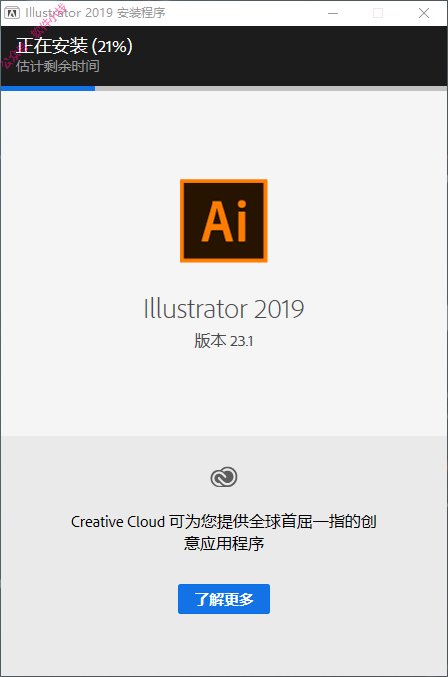The height and width of the screenshot is (677, 448).
Task: Click the disabled maximize window button
Action: click(x=378, y=13)
